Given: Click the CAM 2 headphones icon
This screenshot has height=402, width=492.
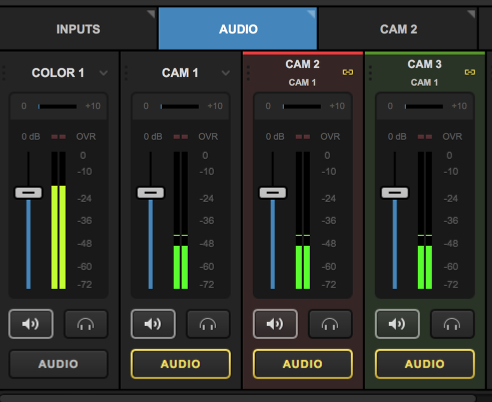Looking at the screenshot, I should coord(330,324).
